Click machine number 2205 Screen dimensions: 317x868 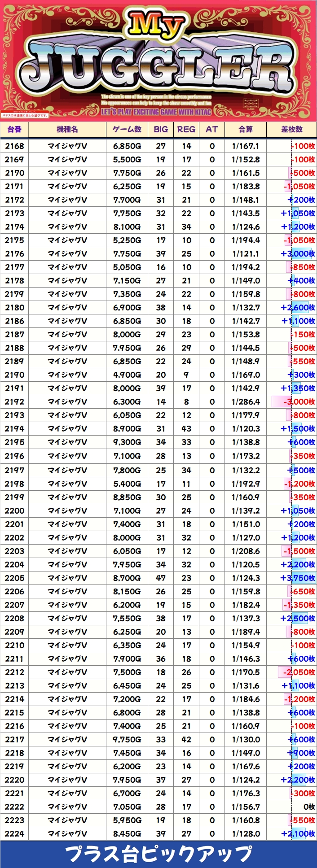(14, 578)
